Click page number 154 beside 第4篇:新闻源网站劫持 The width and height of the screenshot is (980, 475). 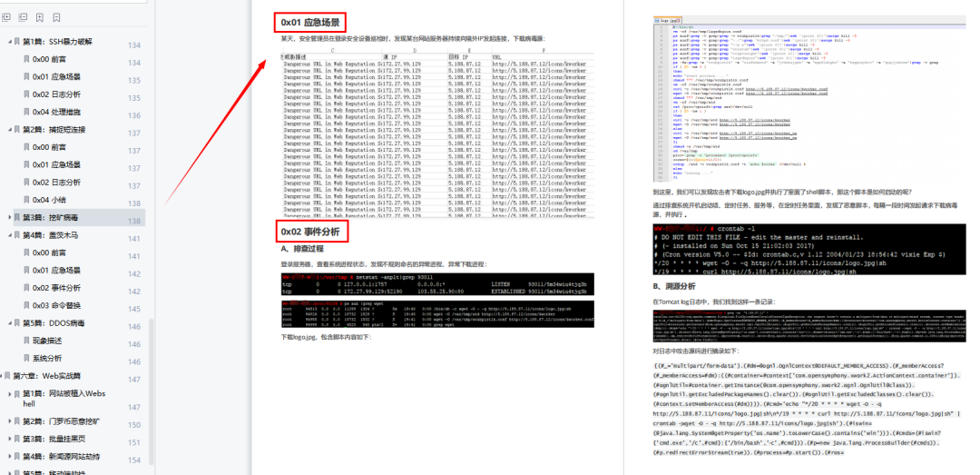134,460
